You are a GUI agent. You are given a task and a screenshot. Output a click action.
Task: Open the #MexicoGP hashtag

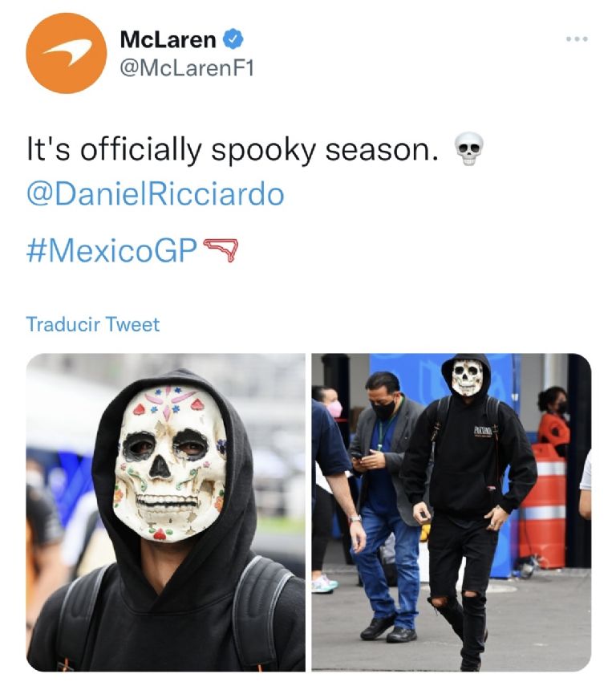point(112,250)
